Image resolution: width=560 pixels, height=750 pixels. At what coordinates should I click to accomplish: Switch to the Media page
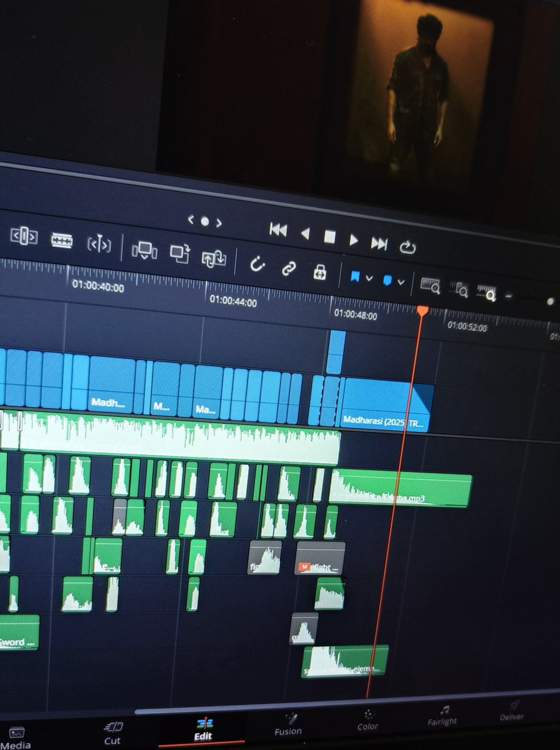coord(16,737)
